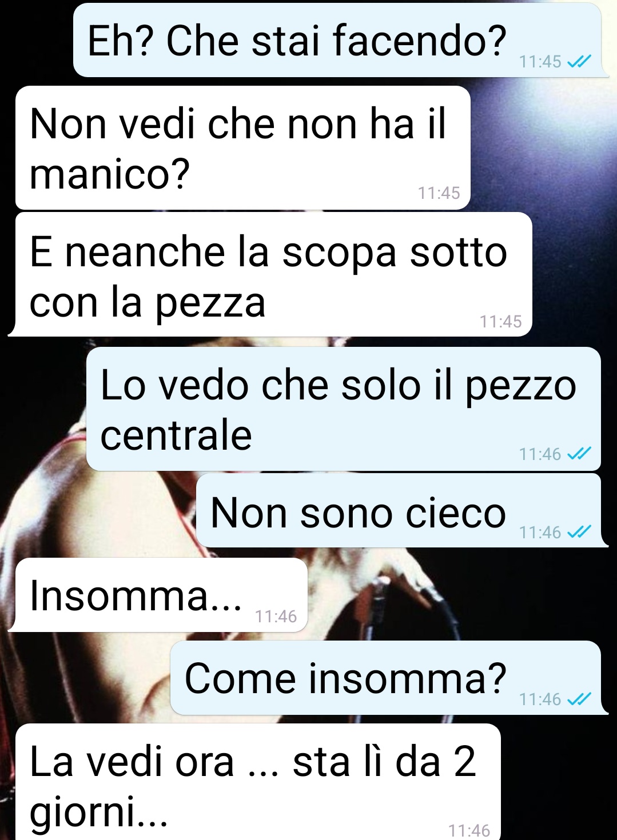The image size is (617, 840).
Task: Tap the read ticks on "Come insomma?"
Action: [579, 699]
